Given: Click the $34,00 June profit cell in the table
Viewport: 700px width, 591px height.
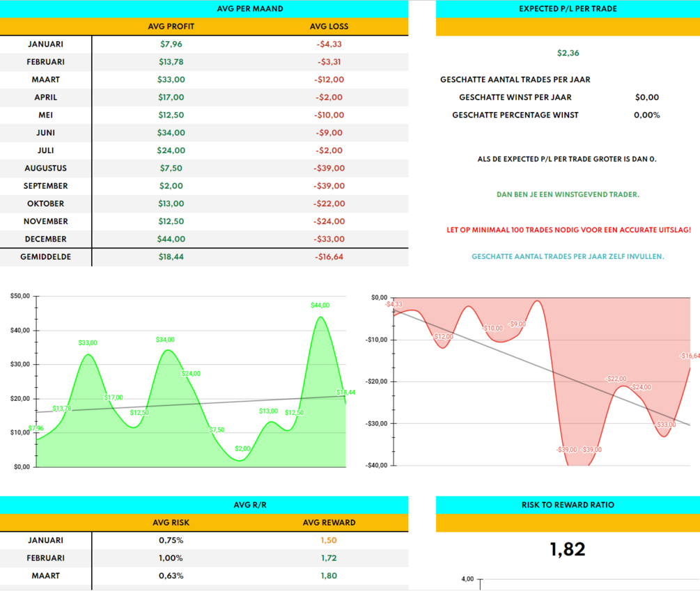Looking at the screenshot, I should point(171,133).
